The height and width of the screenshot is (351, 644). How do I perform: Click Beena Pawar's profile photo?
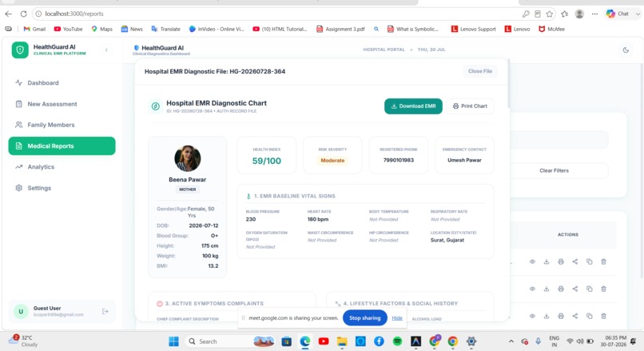pos(187,158)
